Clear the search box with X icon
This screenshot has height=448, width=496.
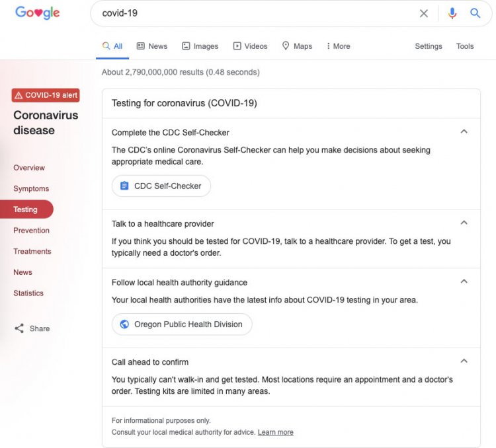point(423,13)
